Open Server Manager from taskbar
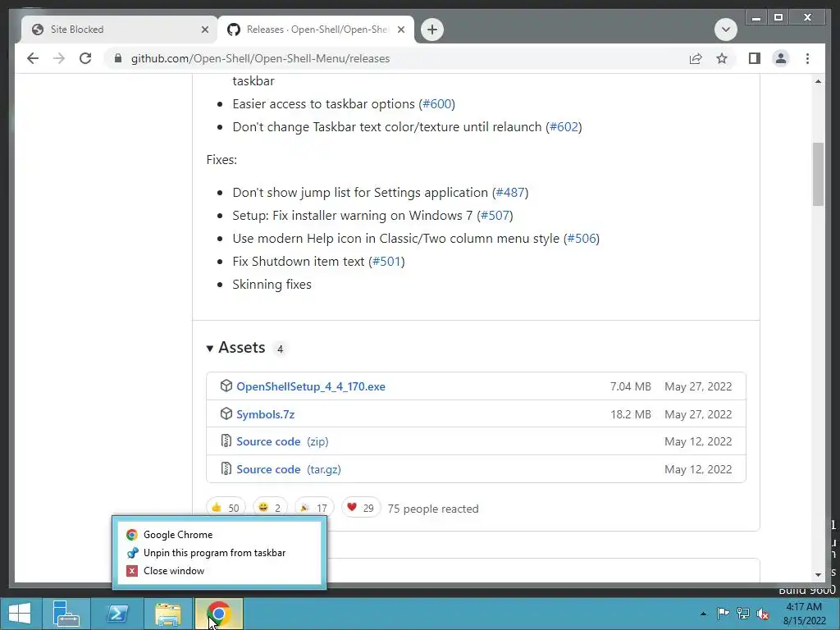 (x=66, y=614)
